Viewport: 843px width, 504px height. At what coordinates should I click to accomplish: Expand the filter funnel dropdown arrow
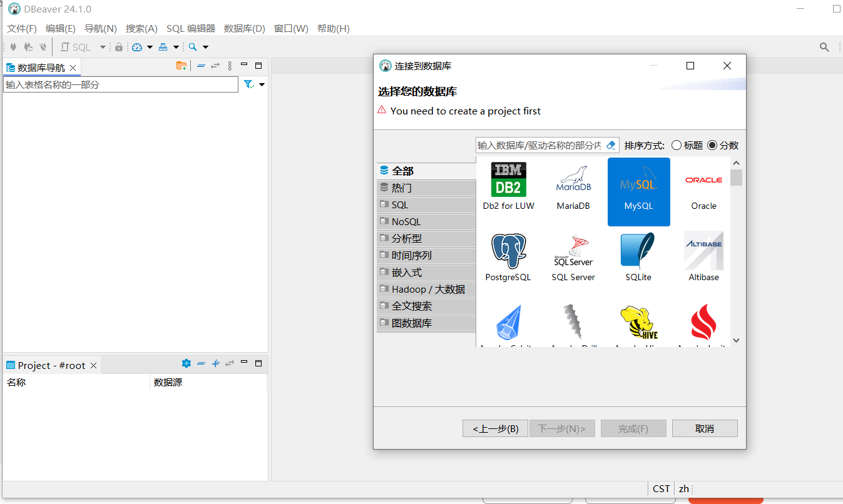tap(262, 84)
